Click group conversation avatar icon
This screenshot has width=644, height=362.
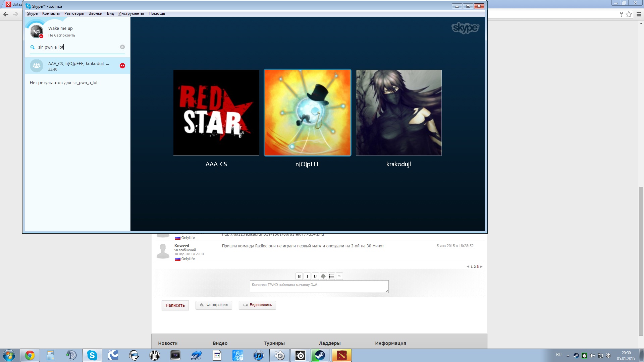coord(37,66)
